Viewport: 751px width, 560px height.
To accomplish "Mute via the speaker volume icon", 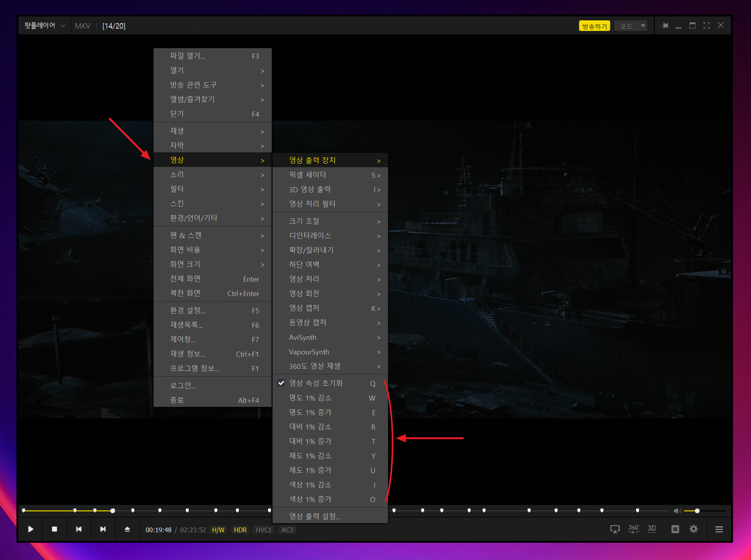I will pos(677,511).
